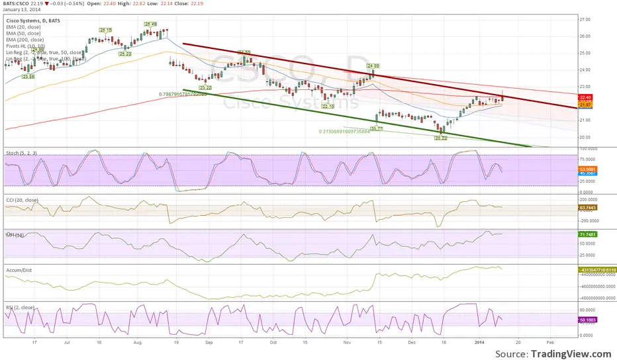Click the 83.7443 CCI value tag

588,207
